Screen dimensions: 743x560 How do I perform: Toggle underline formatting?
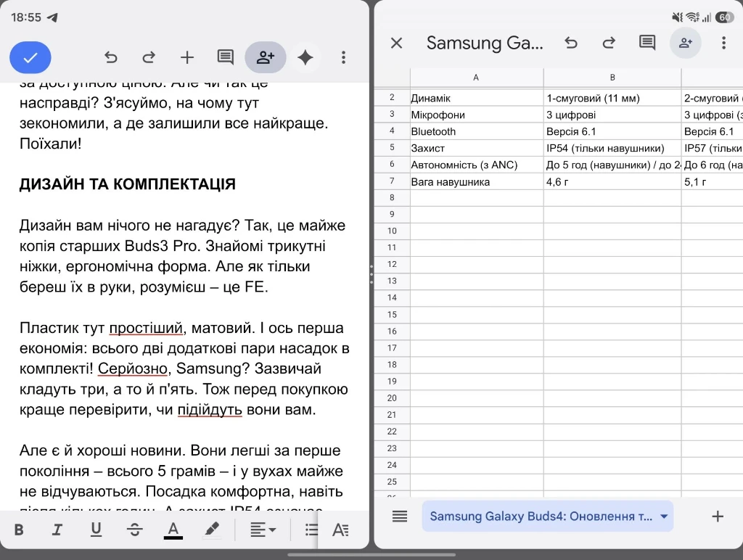tap(96, 530)
